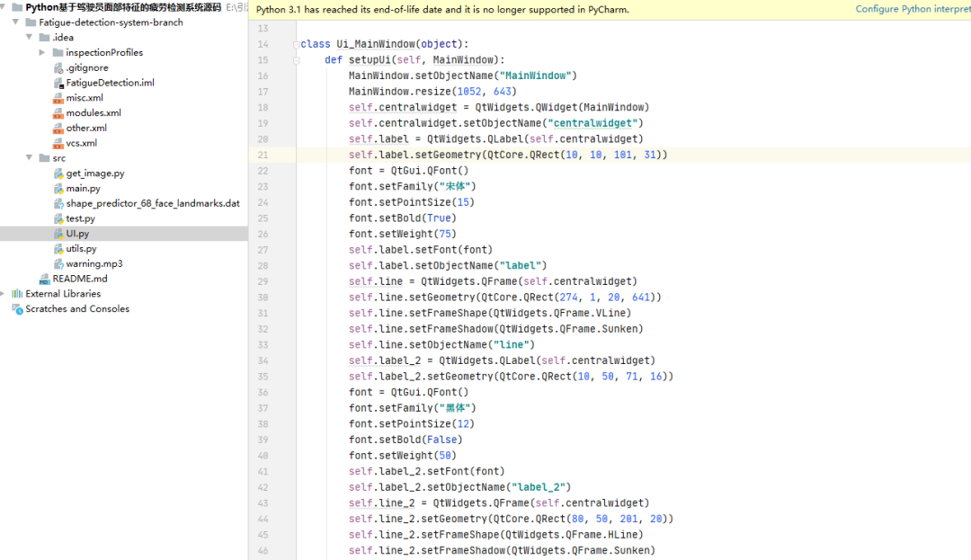Collapse the src folder arrow
The image size is (971, 560).
click(31, 158)
